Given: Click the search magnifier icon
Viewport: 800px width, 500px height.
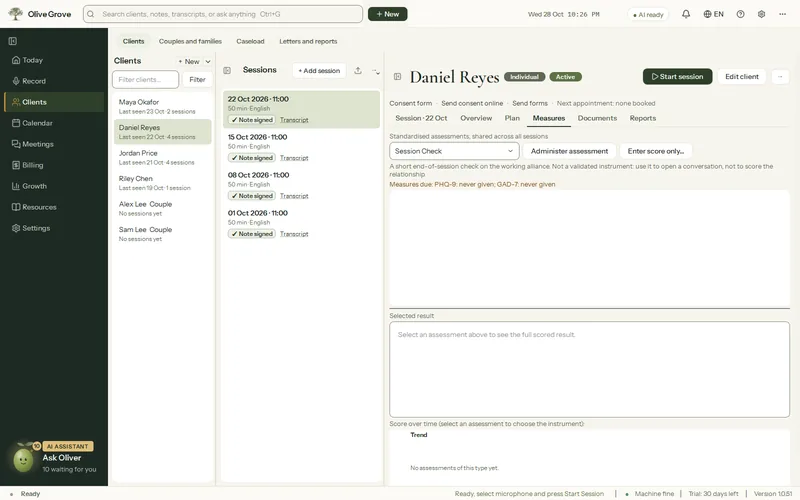Looking at the screenshot, I should tap(91, 14).
